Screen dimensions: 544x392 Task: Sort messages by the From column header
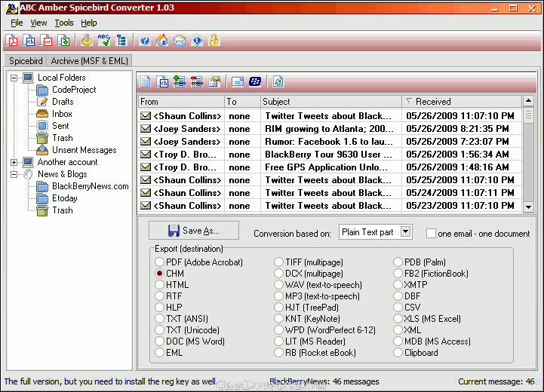pos(181,102)
